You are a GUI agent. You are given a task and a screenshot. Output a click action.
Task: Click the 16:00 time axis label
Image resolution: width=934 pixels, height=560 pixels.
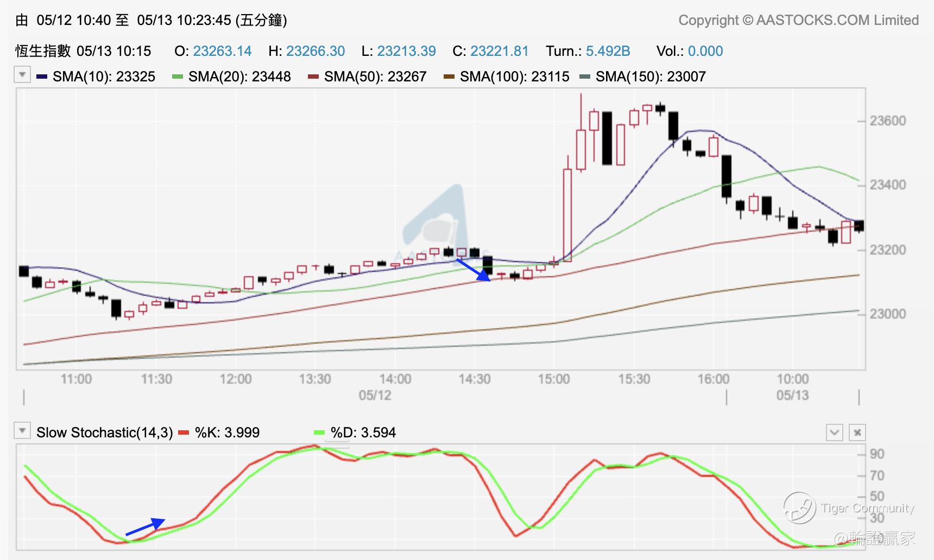coord(714,379)
